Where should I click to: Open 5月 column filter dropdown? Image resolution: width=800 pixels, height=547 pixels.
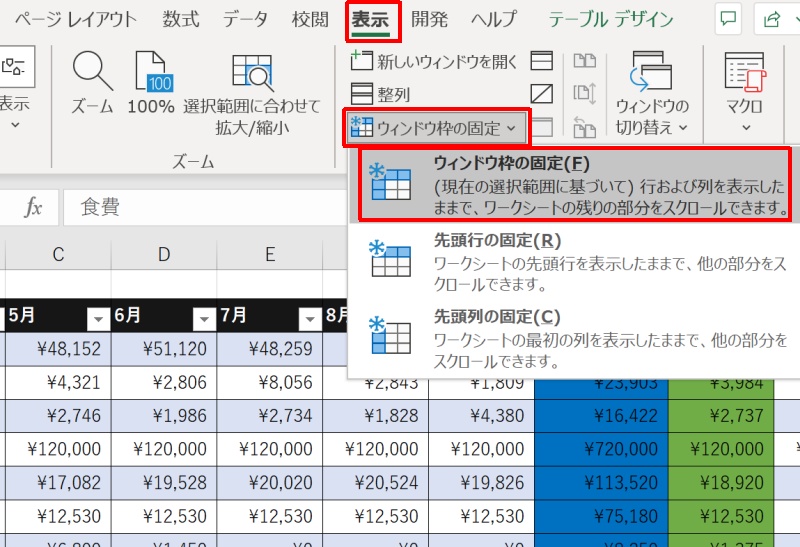point(97,319)
